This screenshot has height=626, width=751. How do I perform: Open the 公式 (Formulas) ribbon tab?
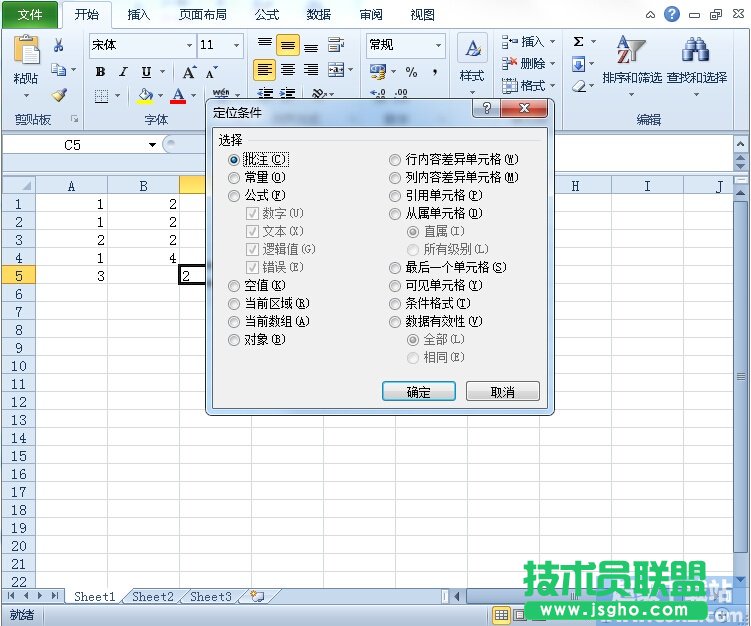267,15
